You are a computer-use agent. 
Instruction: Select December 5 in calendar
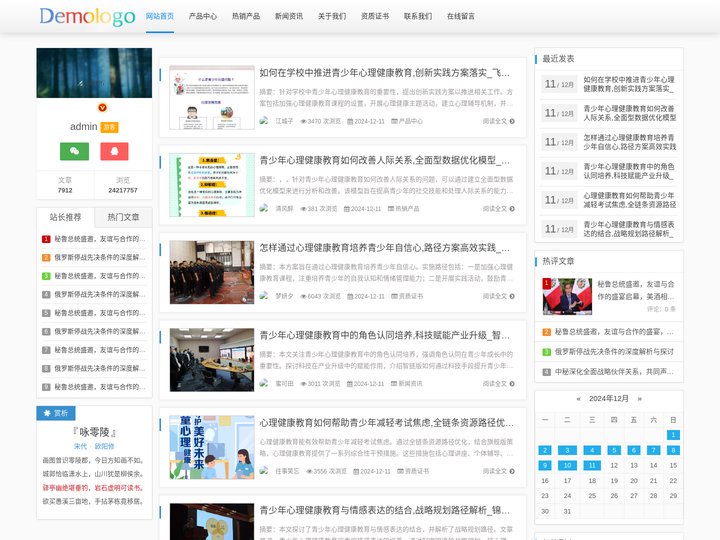pyautogui.click(x=614, y=450)
